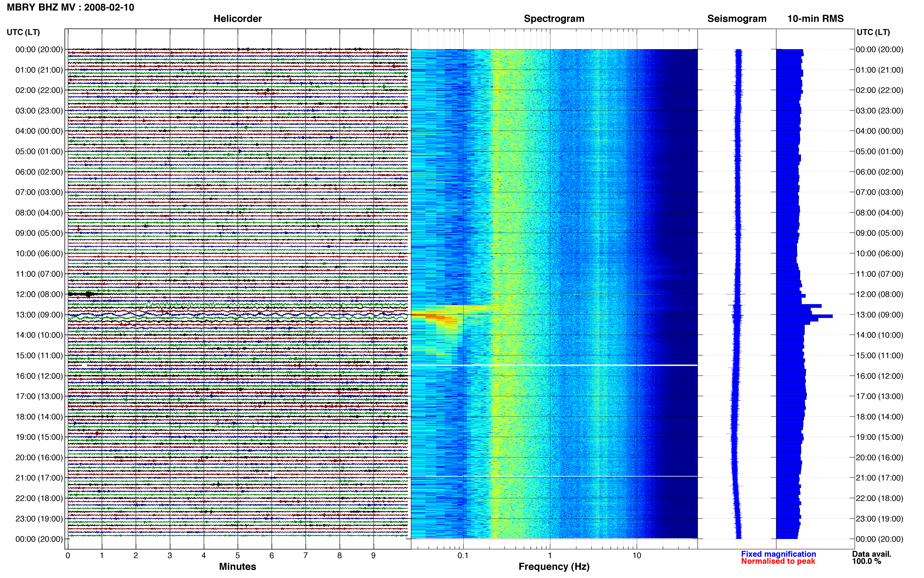Click the '5' tick on the Minutes axis

(x=238, y=556)
